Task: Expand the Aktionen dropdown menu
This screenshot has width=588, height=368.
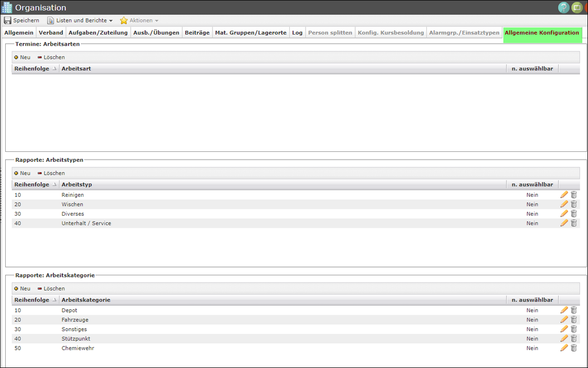Action: 139,20
